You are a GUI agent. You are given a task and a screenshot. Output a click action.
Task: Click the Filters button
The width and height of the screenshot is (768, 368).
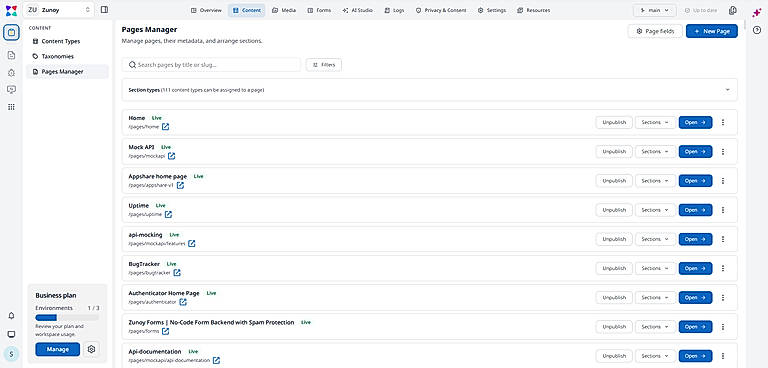324,65
